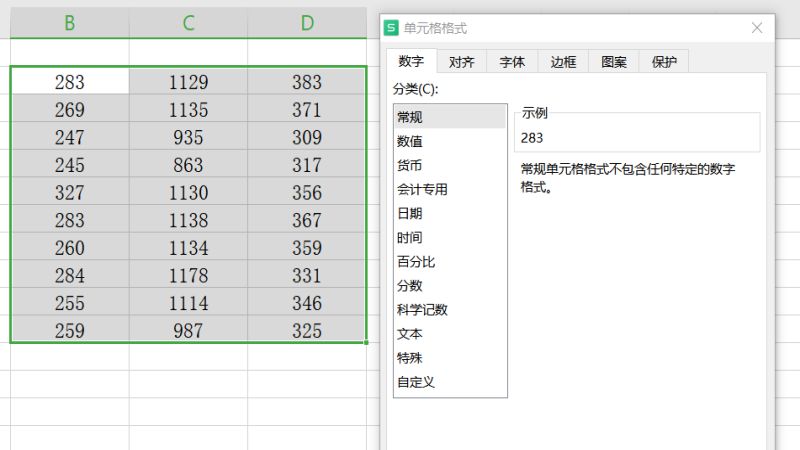Click the column C header
This screenshot has height=450, width=800.
188,23
